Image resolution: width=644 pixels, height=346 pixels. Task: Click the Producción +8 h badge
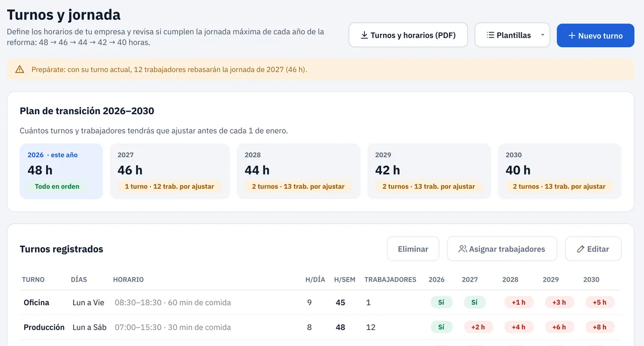point(599,327)
